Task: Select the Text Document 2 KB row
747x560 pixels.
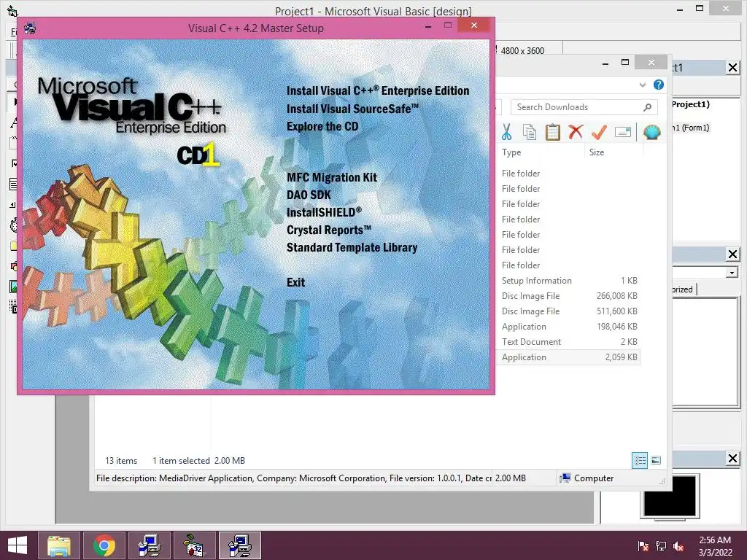Action: [x=568, y=341]
